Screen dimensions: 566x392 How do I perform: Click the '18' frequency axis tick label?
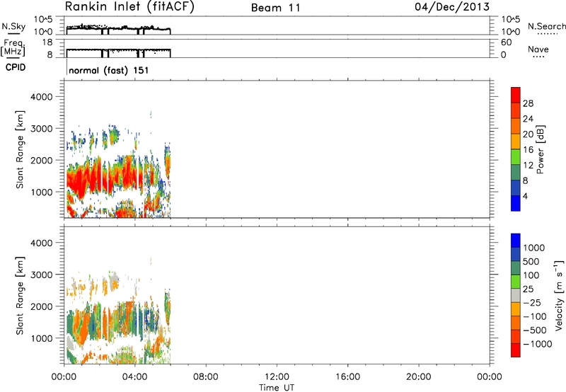point(47,42)
